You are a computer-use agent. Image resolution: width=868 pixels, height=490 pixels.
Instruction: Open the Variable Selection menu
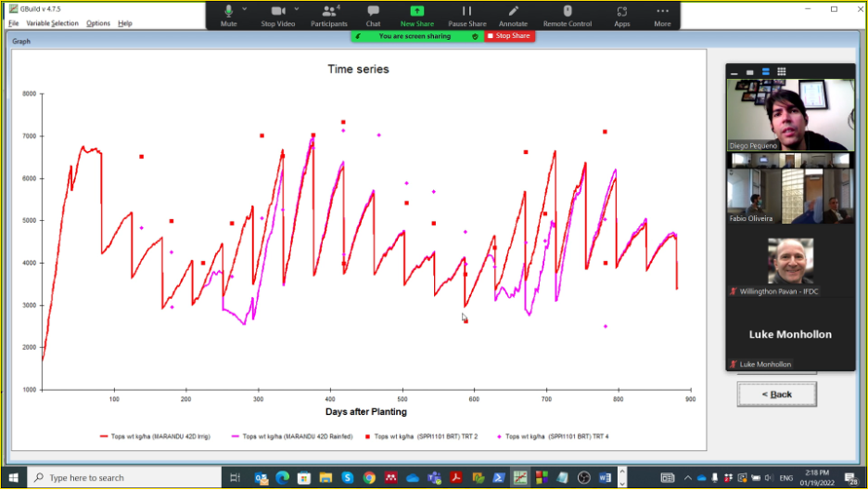[53, 23]
